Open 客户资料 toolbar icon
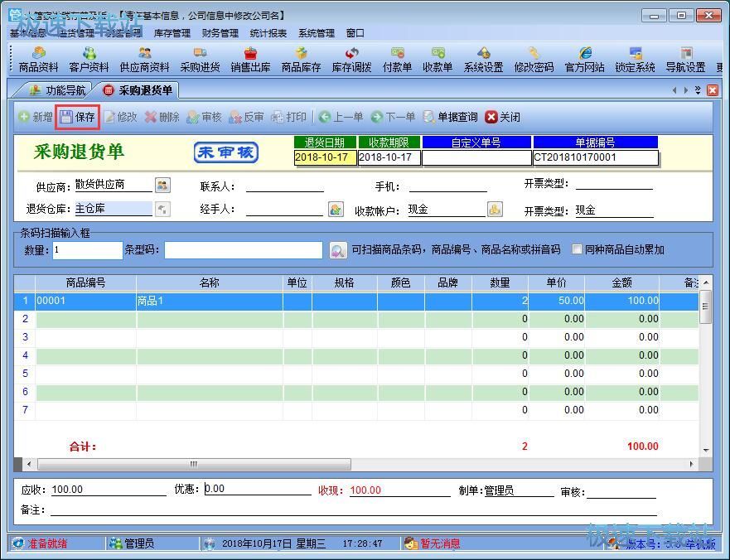Viewport: 730px width, 560px height. coord(89,60)
